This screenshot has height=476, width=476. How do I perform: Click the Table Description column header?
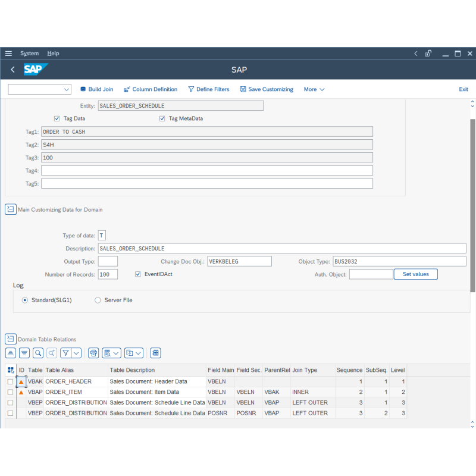click(157, 370)
